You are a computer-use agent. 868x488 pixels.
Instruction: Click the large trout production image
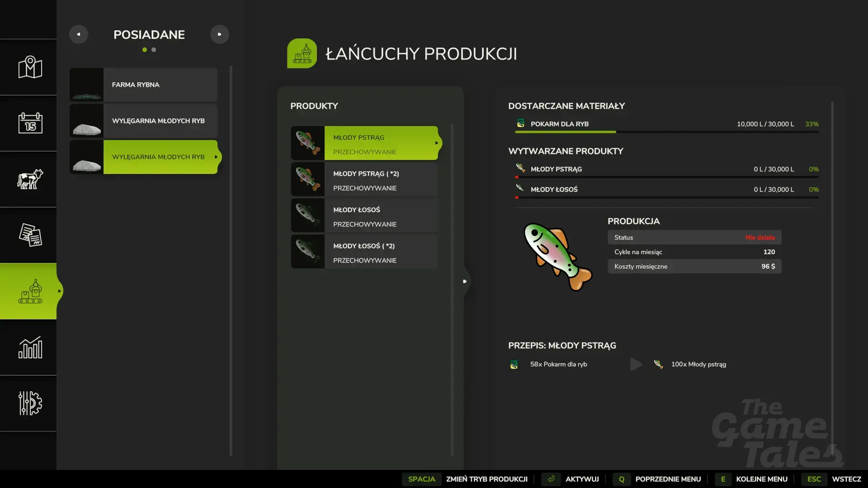pyautogui.click(x=557, y=257)
